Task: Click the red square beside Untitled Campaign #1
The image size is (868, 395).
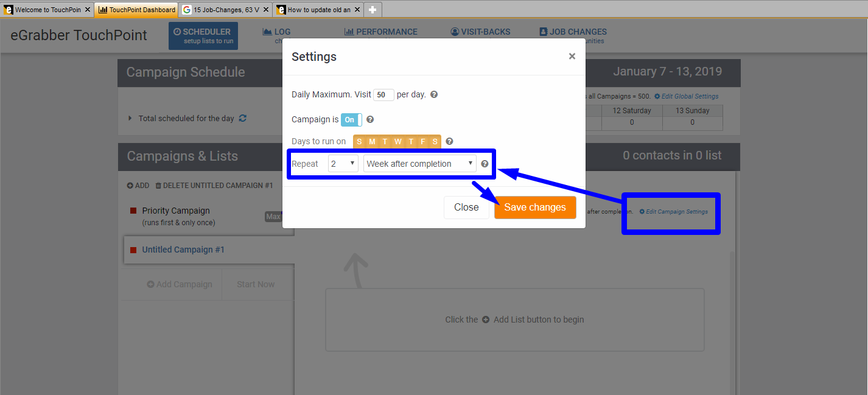Action: click(x=133, y=250)
